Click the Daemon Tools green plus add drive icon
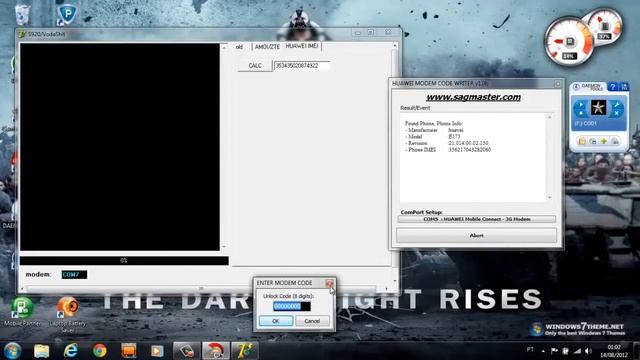 point(604,141)
